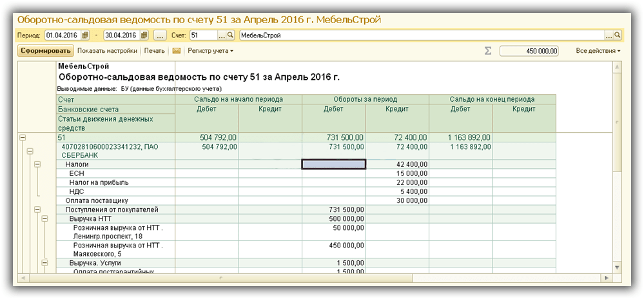The width and height of the screenshot is (644, 299).
Task: Click magnifier icon next to account 51
Action: click(231, 35)
